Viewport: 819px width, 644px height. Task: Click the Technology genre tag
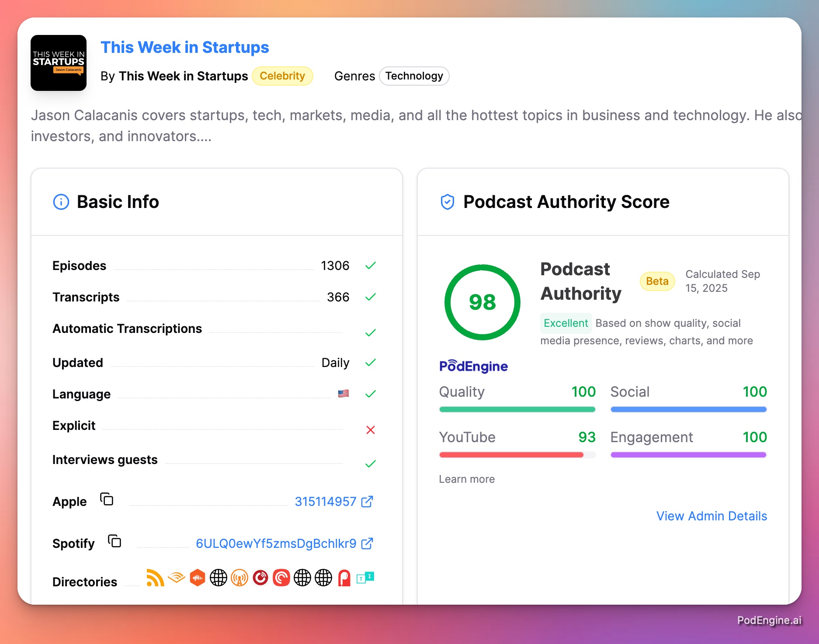414,76
